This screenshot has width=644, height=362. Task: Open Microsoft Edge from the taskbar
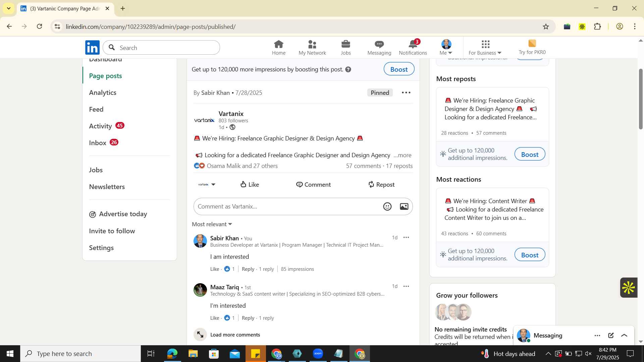172,354
